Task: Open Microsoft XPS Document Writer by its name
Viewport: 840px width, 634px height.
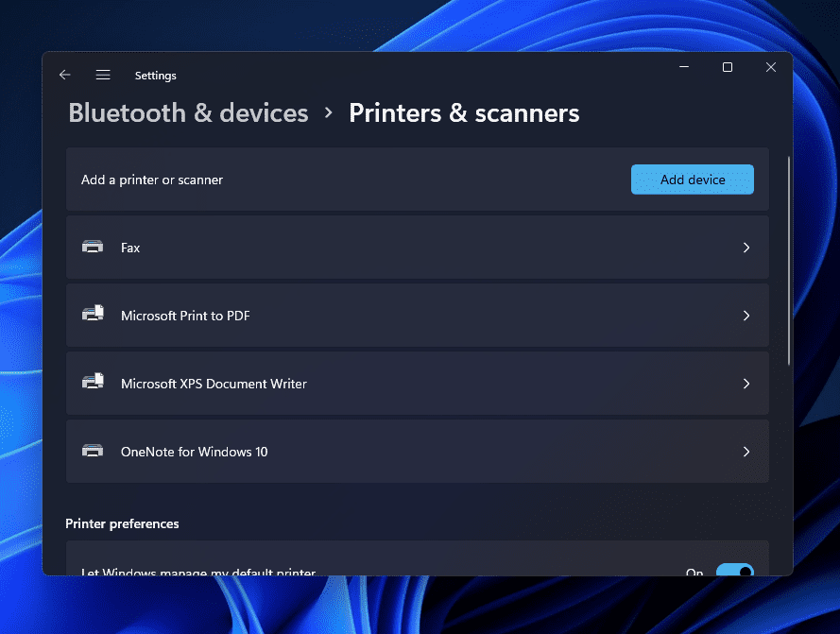Action: click(214, 384)
